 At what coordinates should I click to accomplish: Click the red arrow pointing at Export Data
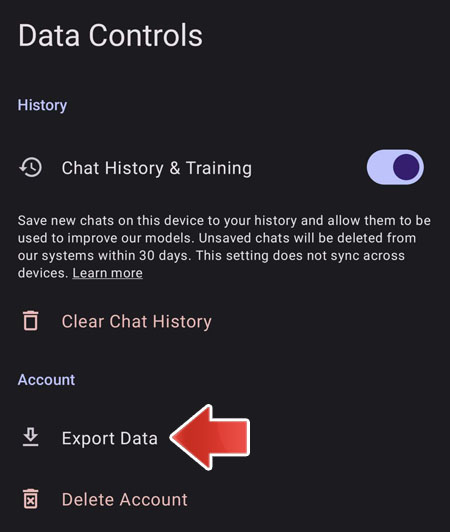[210, 437]
